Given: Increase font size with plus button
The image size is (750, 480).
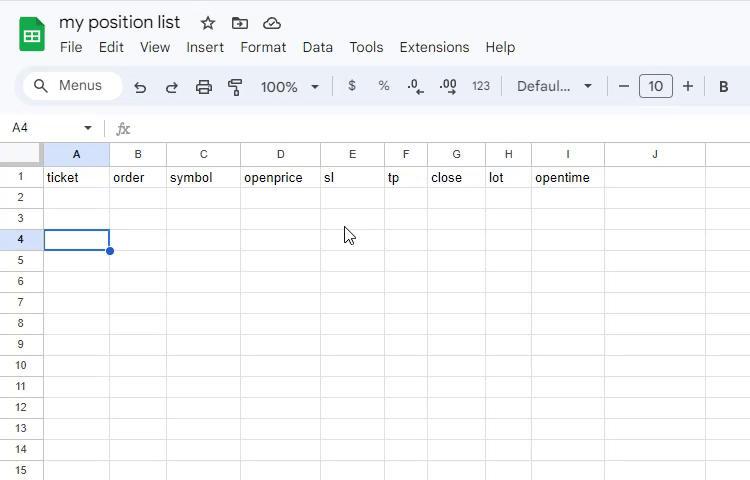Looking at the screenshot, I should pos(688,86).
